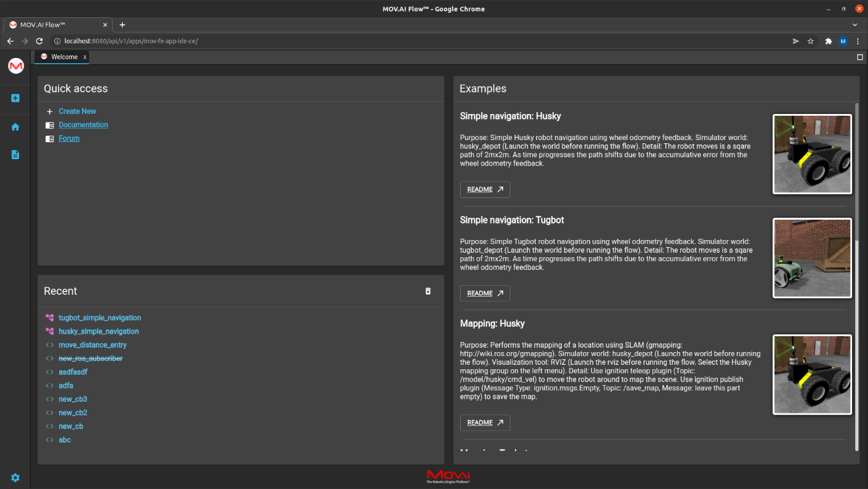Open recent tugbot_simple_navigation flow
868x489 pixels.
100,318
